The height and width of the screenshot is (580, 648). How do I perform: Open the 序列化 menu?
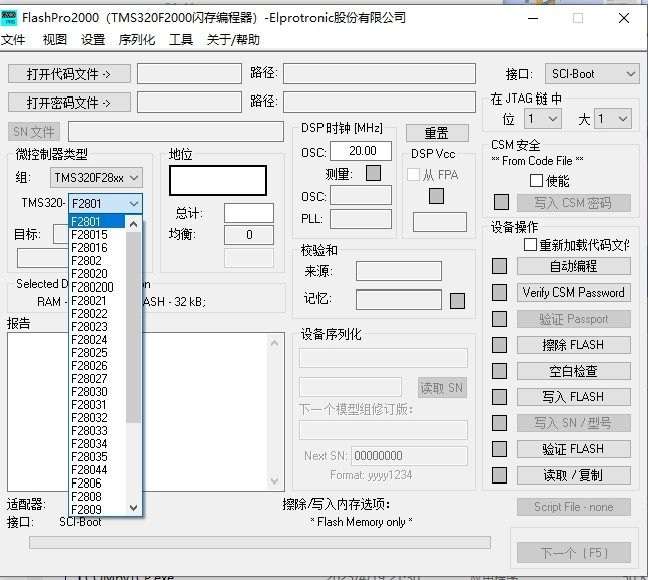click(x=137, y=40)
